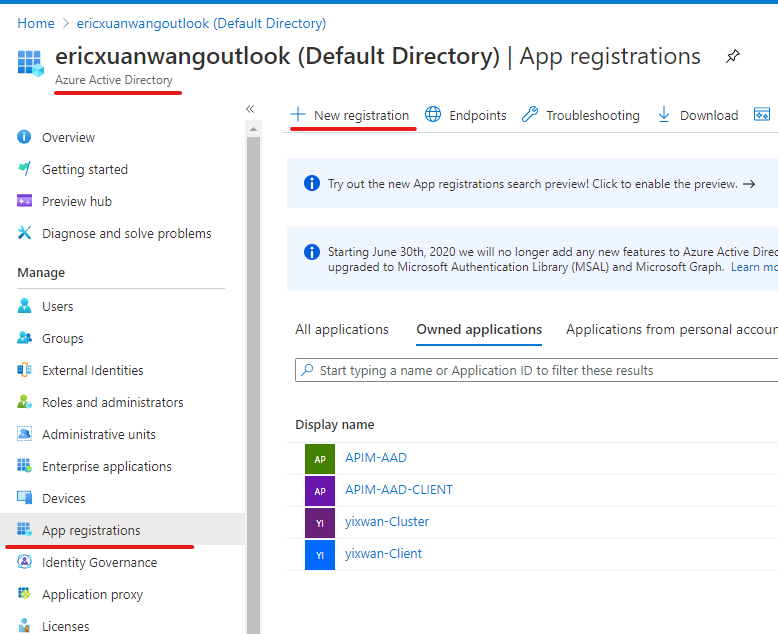Click the Administrative units icon
Screen dimensions: 778x634
click(x=24, y=434)
